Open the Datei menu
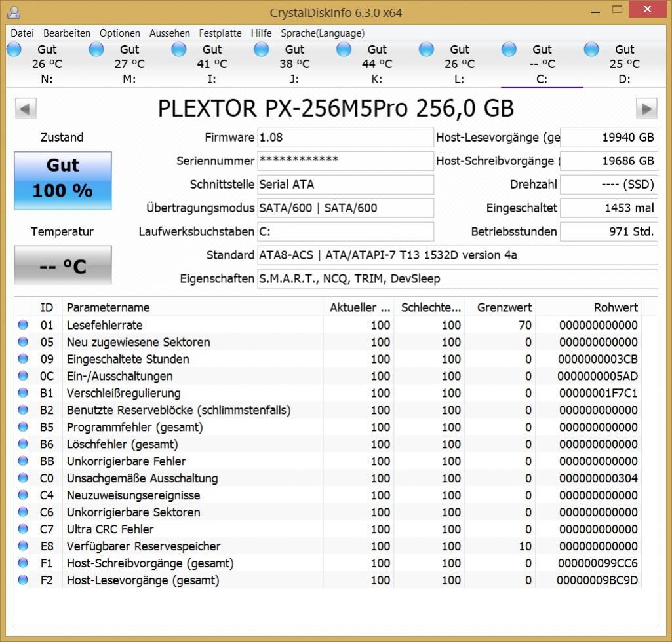The width and height of the screenshot is (672, 642). coord(22,33)
